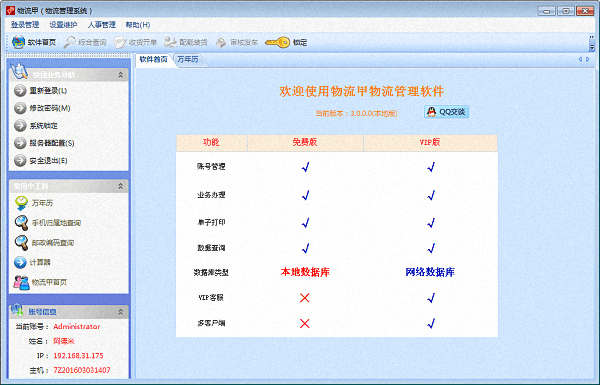Collapse the 快捷业务导航 panel chevron

121,75
